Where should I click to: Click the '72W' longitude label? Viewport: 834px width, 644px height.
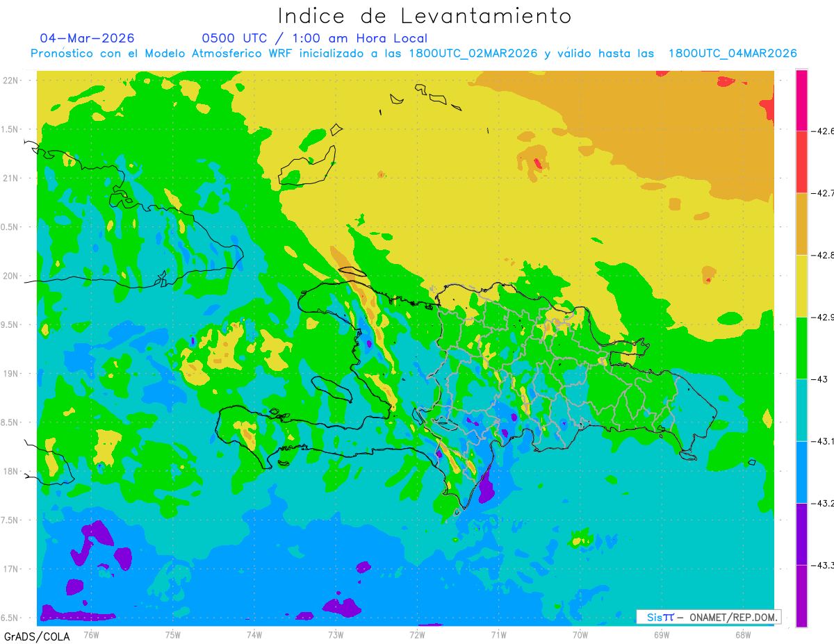click(x=417, y=634)
